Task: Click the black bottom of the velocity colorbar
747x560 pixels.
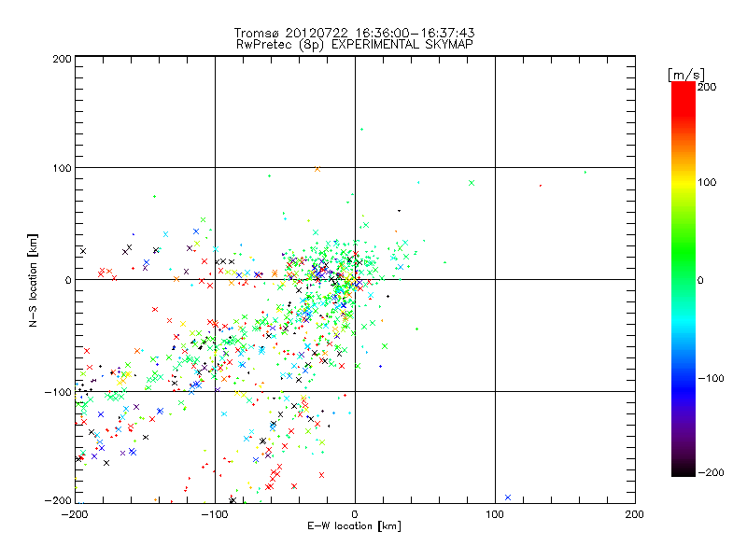Action: click(x=684, y=469)
